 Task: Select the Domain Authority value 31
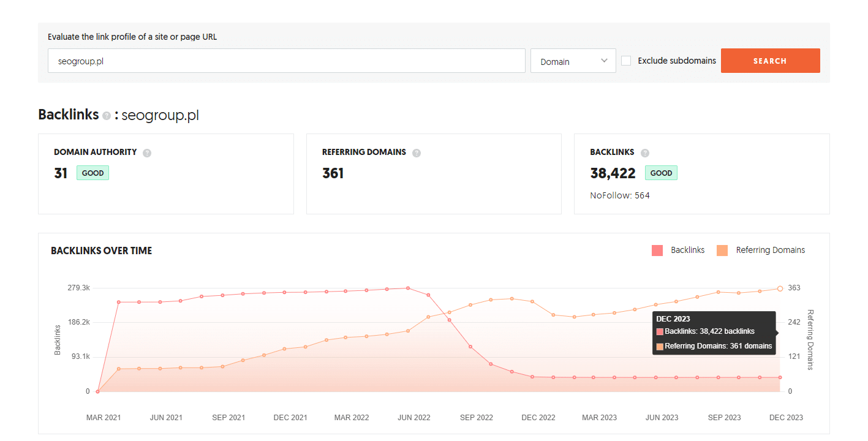coord(61,173)
